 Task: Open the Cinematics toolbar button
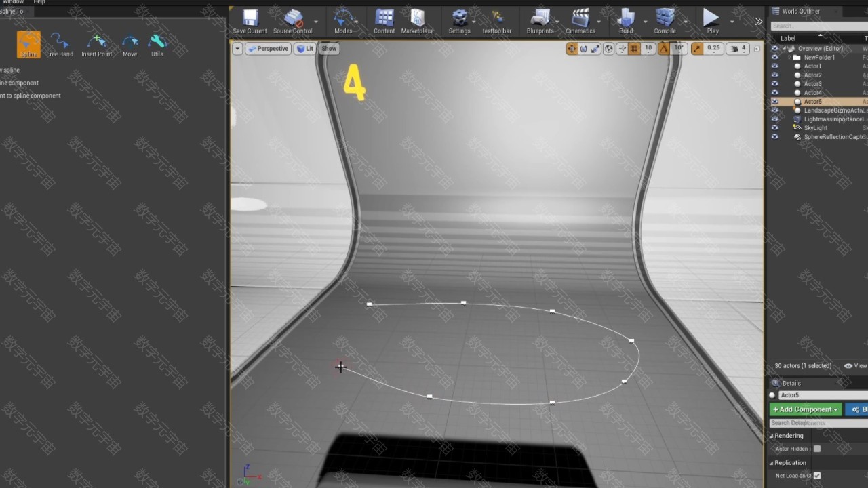tap(580, 22)
